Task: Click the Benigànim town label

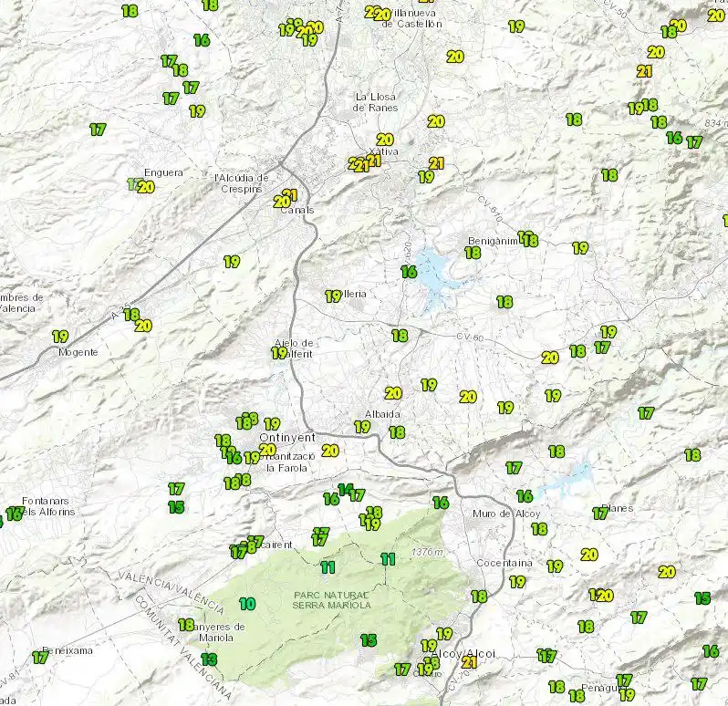Action: (493, 241)
